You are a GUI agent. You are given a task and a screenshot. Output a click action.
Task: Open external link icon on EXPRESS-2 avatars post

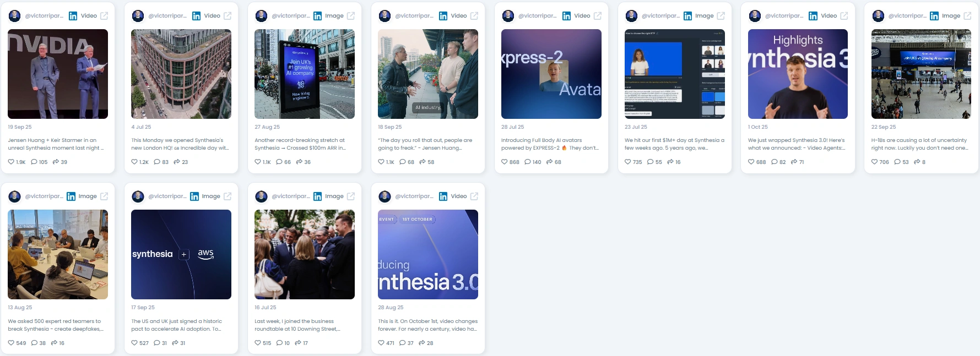[598, 16]
